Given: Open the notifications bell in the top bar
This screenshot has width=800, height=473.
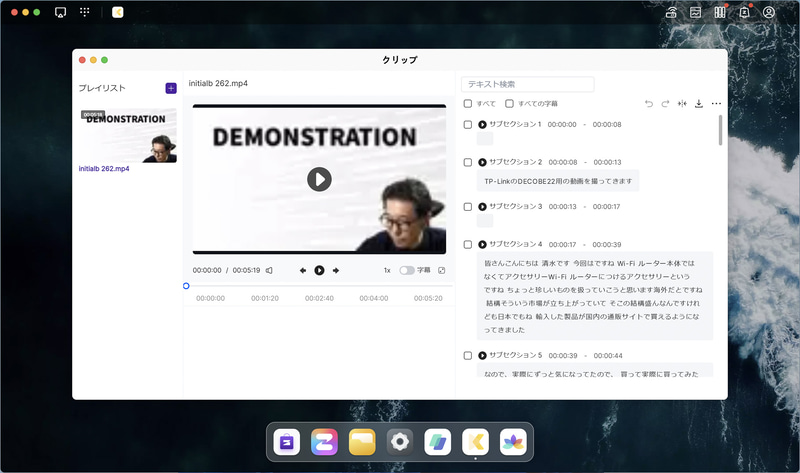Looking at the screenshot, I should tap(744, 12).
